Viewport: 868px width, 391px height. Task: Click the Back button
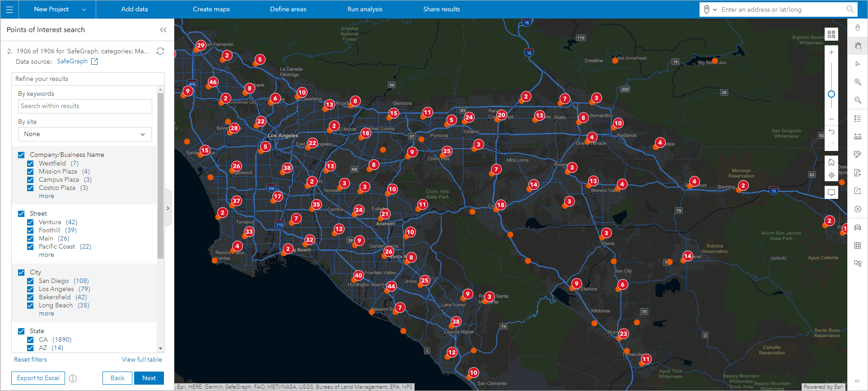tap(117, 378)
